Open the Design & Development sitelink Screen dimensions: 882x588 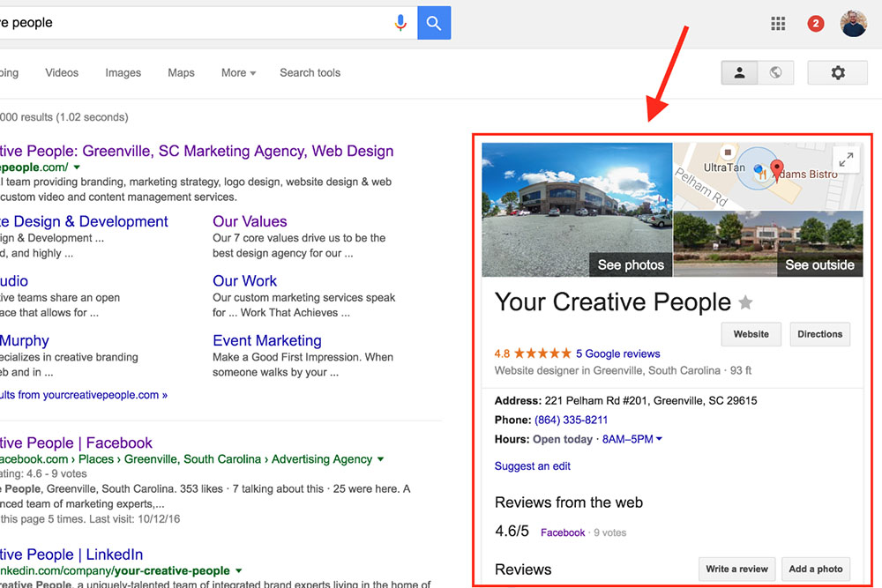[x=84, y=221]
